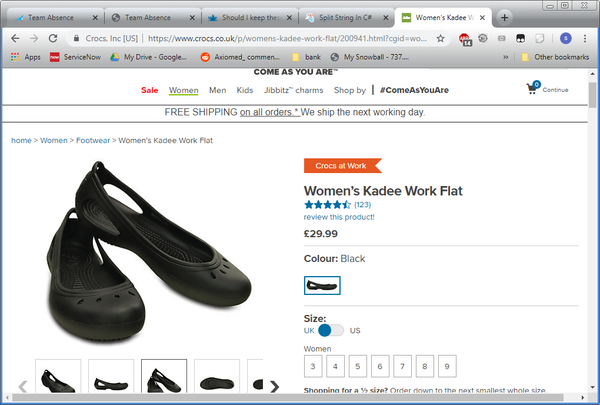Open the bank bookmarks folder

click(306, 57)
